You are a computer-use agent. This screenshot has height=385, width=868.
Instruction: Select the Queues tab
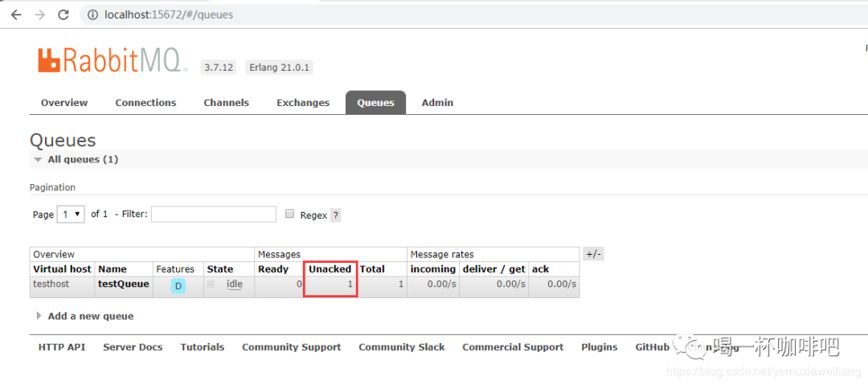tap(376, 103)
